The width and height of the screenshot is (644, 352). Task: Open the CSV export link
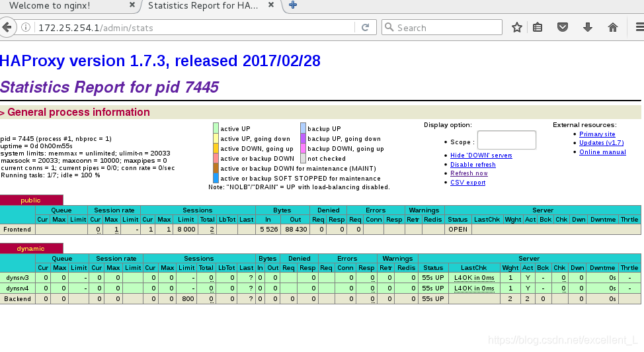(468, 183)
